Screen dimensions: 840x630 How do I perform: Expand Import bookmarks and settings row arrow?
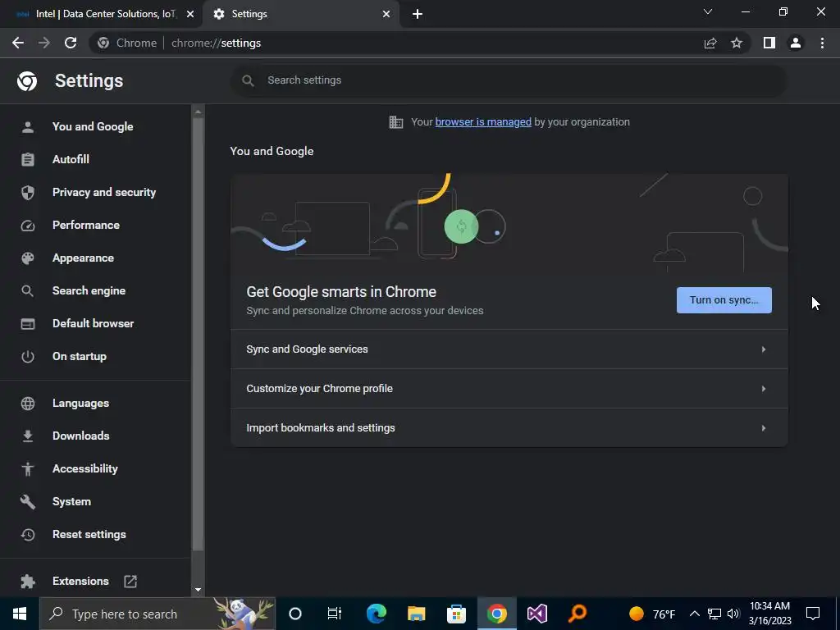click(x=764, y=428)
